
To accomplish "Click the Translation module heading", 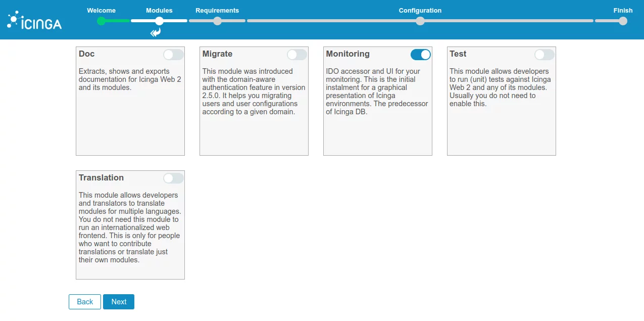I will (101, 177).
